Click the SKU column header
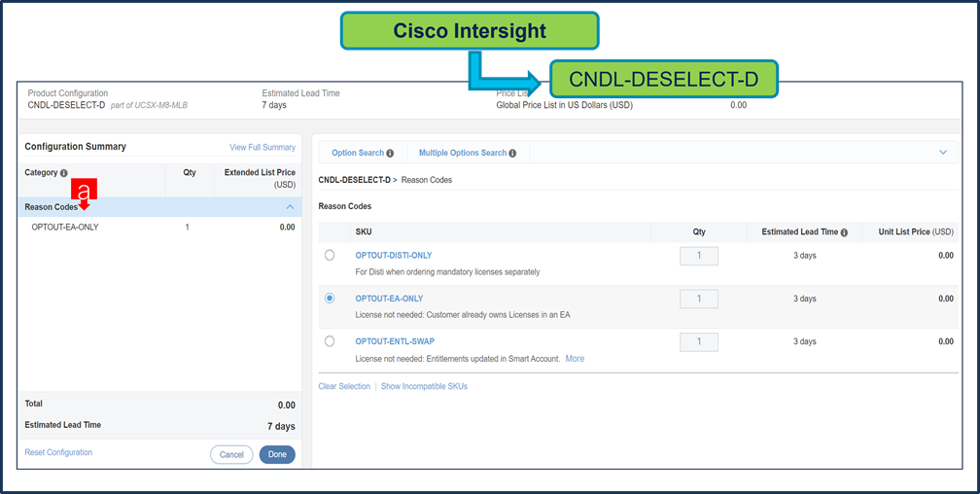 point(364,232)
